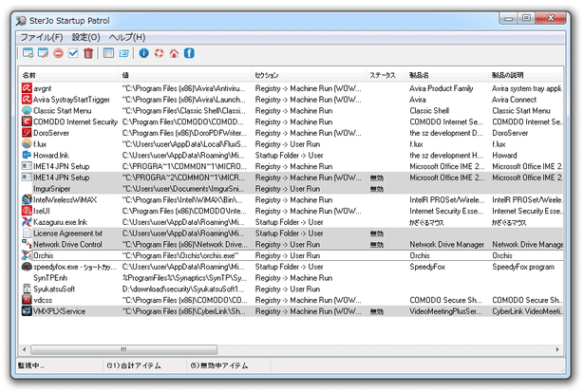The width and height of the screenshot is (584, 392).
Task: Click the avgnt row Avira icon
Action: (27, 88)
